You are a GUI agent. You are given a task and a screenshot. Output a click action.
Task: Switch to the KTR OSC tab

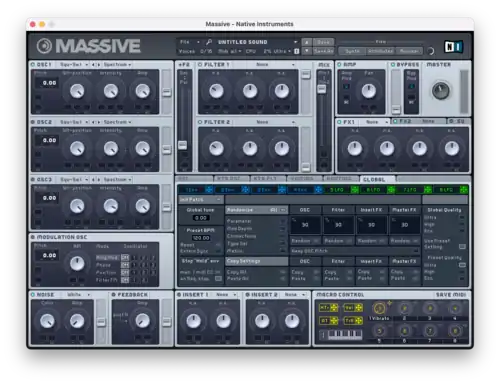click(x=232, y=179)
